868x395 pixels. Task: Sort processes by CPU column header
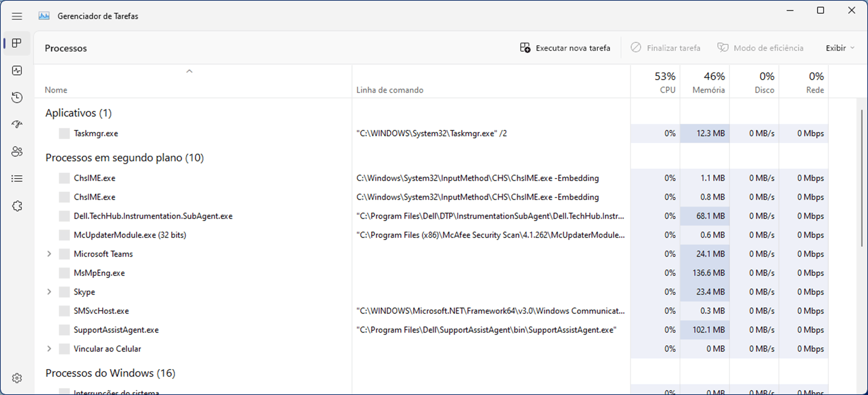coord(655,82)
